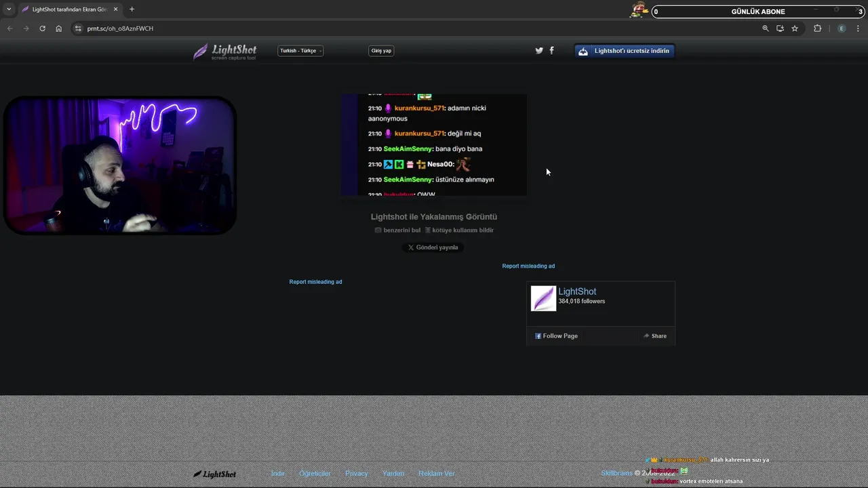The width and height of the screenshot is (868, 488).
Task: Open the LightShot page title link in widget
Action: point(577,291)
